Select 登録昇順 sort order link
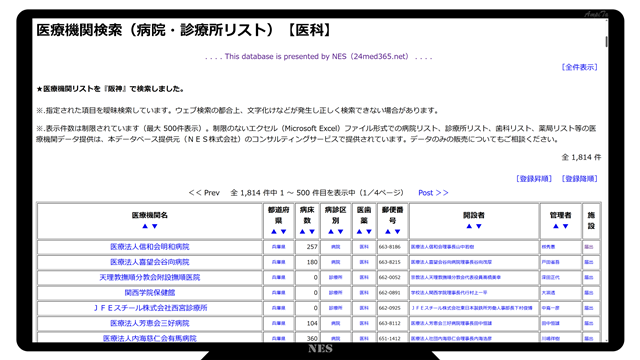This screenshot has height=360, width=640. click(x=534, y=178)
